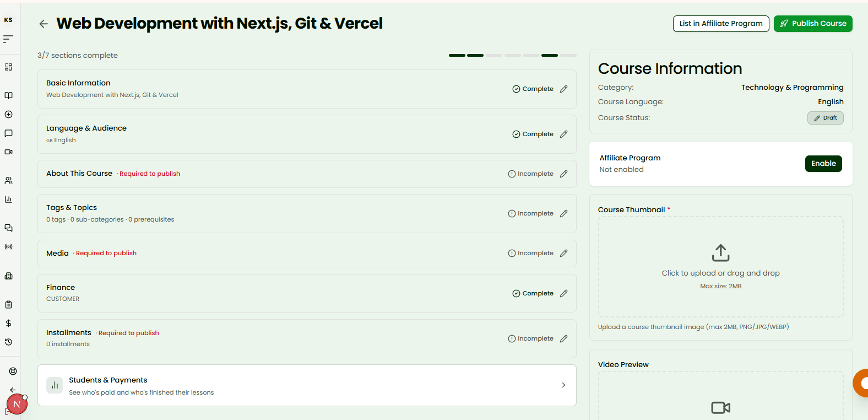Click Publish Course button
Image resolution: width=868 pixels, height=420 pixels.
(813, 24)
